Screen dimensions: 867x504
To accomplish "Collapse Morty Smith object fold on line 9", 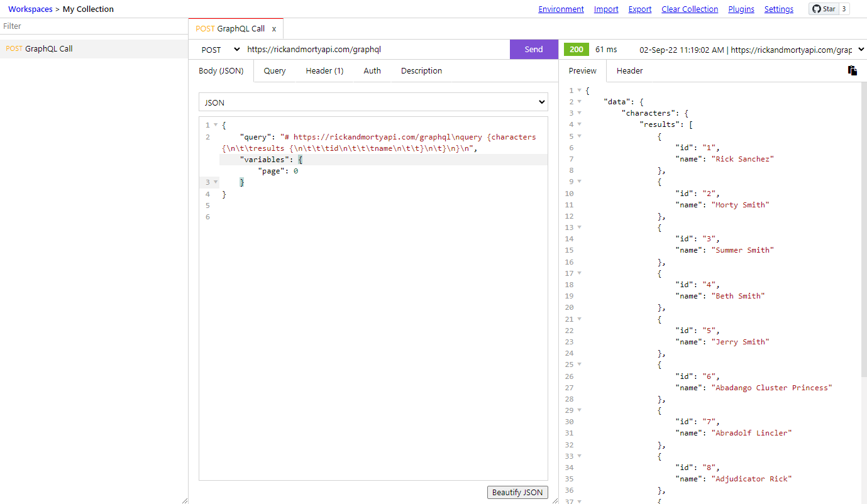I will click(x=579, y=182).
